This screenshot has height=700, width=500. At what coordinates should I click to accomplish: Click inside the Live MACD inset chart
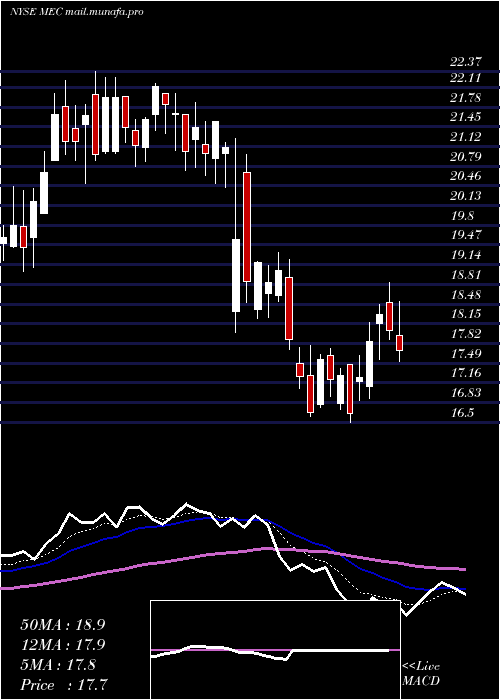pos(275,650)
